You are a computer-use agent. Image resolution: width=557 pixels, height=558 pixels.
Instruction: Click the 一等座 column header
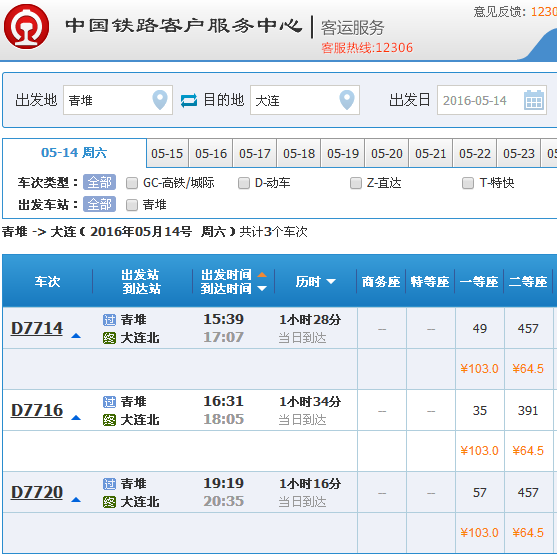pos(479,281)
